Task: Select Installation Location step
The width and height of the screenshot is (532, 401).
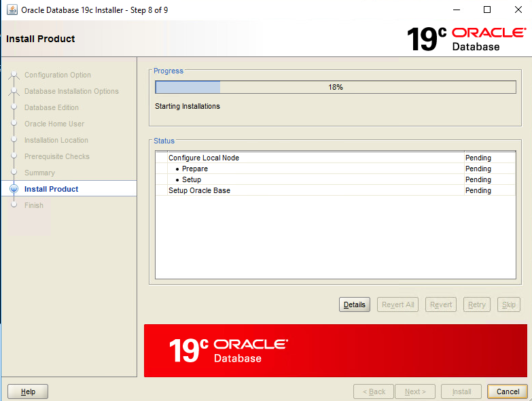Action: 56,140
